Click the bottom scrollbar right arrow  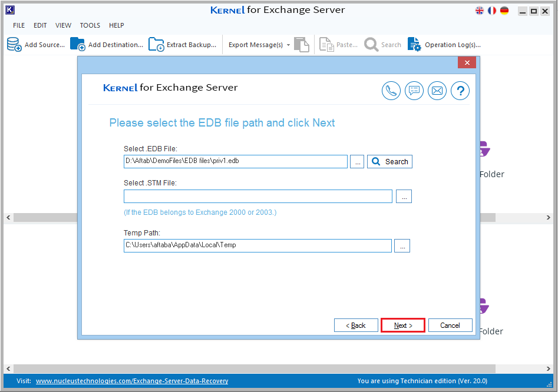click(549, 368)
